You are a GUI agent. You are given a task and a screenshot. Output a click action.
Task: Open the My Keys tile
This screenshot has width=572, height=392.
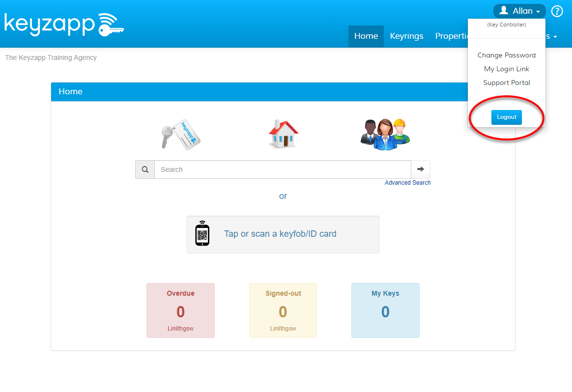pos(385,310)
